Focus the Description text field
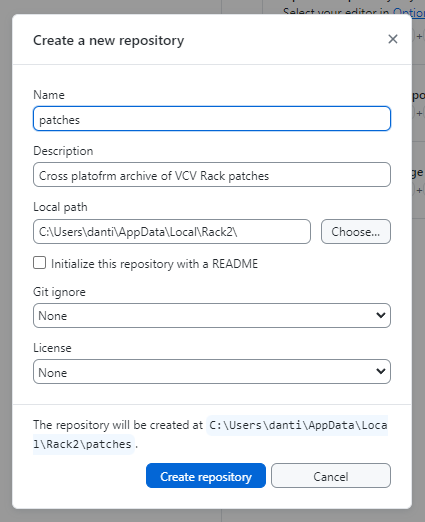The width and height of the screenshot is (425, 522). click(x=212, y=175)
